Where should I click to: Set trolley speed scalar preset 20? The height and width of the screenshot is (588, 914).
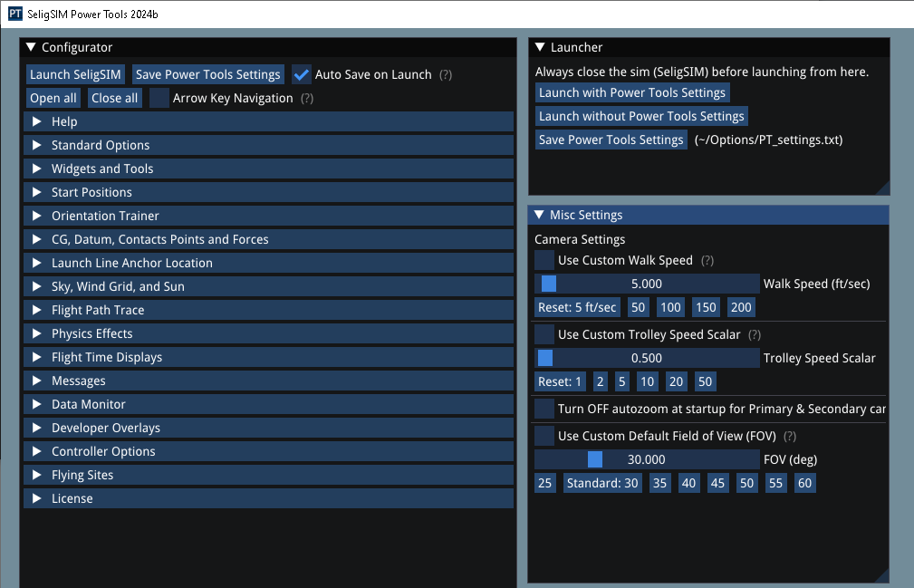[x=676, y=381]
